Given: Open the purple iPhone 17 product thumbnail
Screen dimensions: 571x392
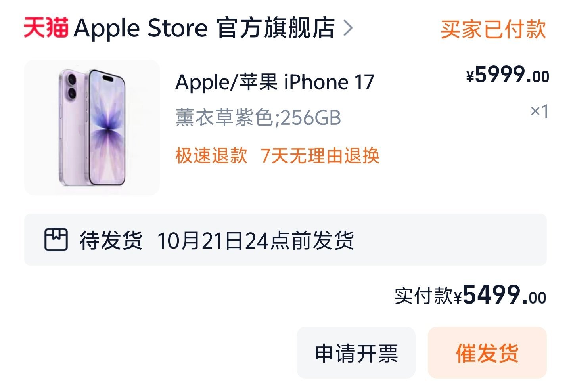Looking at the screenshot, I should (x=92, y=127).
